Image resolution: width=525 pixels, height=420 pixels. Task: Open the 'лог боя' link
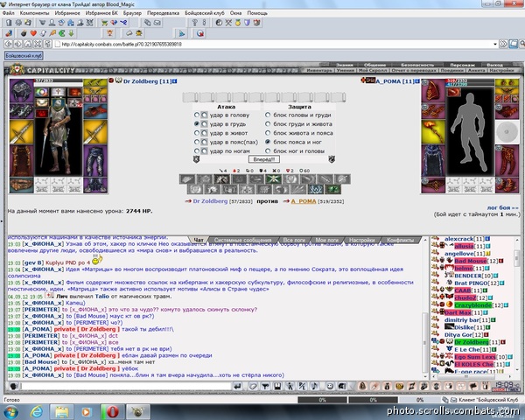[502, 207]
